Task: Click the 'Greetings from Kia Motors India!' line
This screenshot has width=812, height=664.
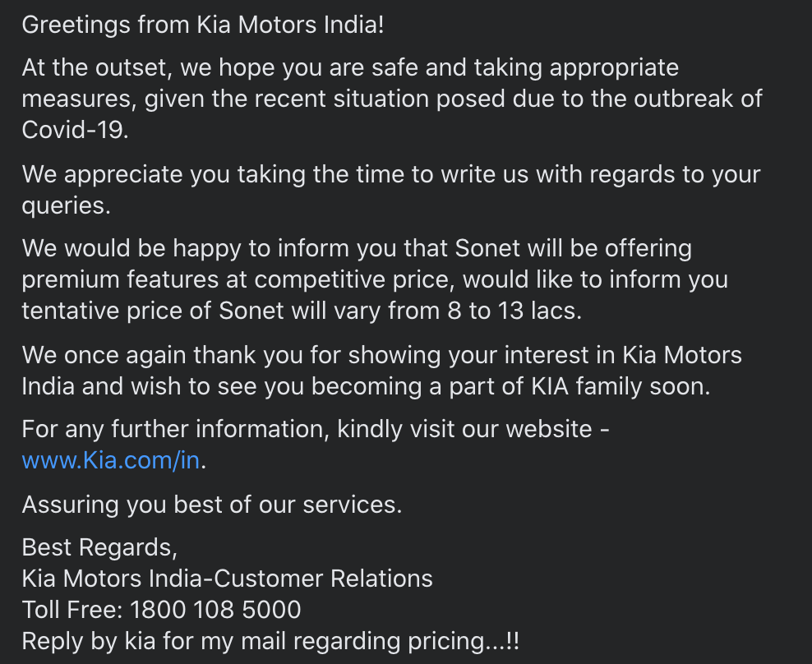Action: point(203,25)
